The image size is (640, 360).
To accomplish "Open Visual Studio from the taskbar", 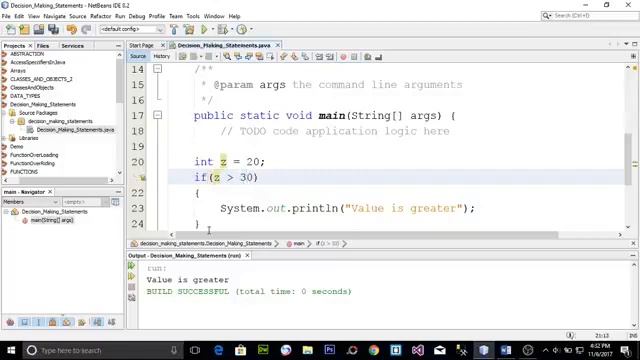I will [418, 350].
